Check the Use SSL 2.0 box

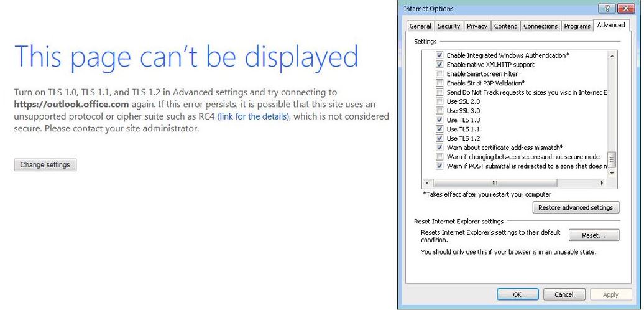coord(439,101)
